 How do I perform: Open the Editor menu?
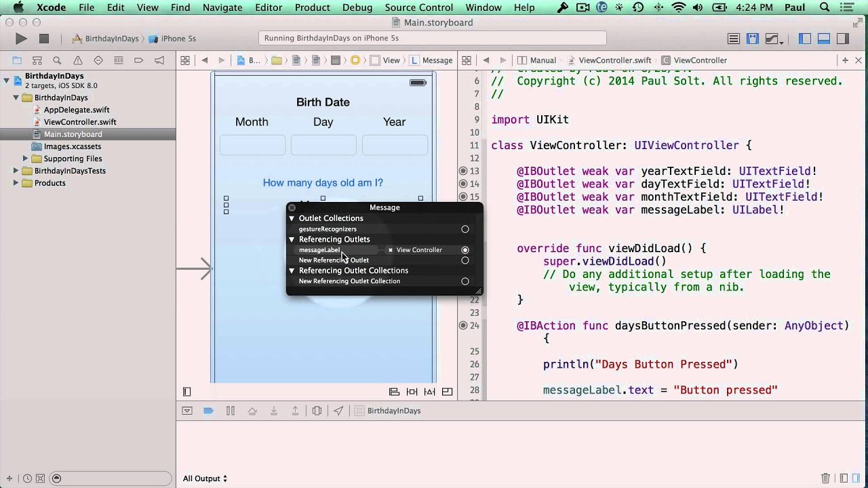269,7
